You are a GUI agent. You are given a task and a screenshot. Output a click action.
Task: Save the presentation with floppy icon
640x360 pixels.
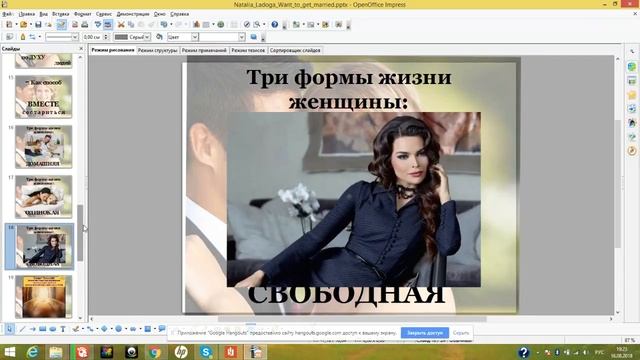click(x=38, y=24)
